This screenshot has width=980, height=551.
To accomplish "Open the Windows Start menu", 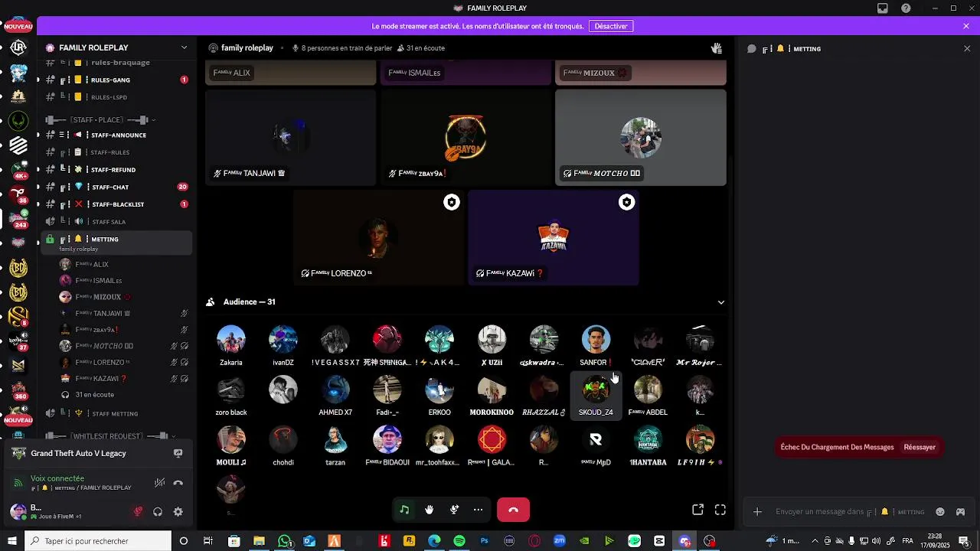I will pyautogui.click(x=11, y=541).
